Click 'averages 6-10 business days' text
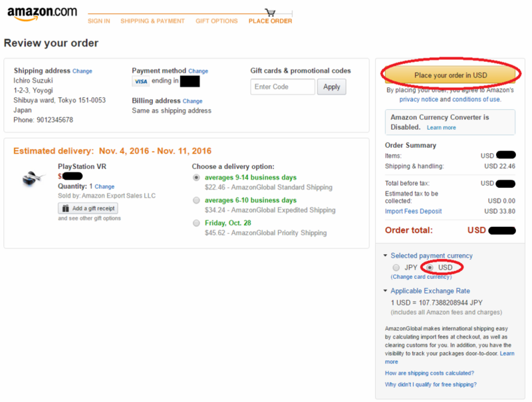 click(251, 200)
